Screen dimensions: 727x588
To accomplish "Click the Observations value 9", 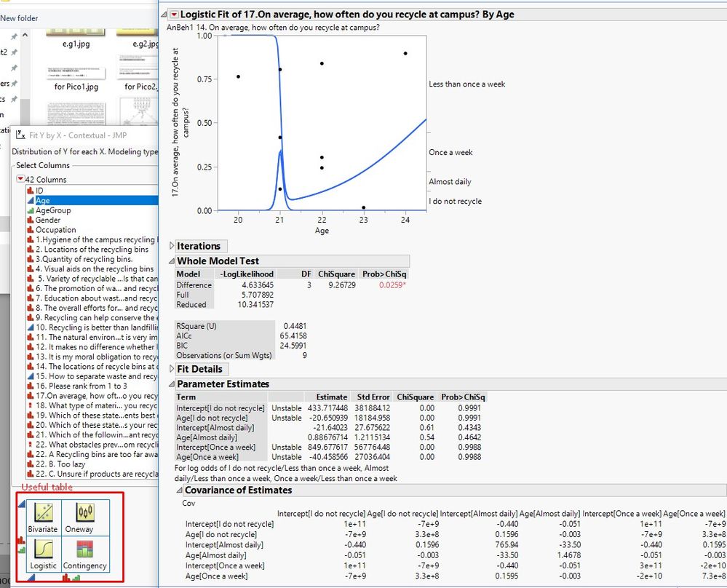I will [x=304, y=355].
